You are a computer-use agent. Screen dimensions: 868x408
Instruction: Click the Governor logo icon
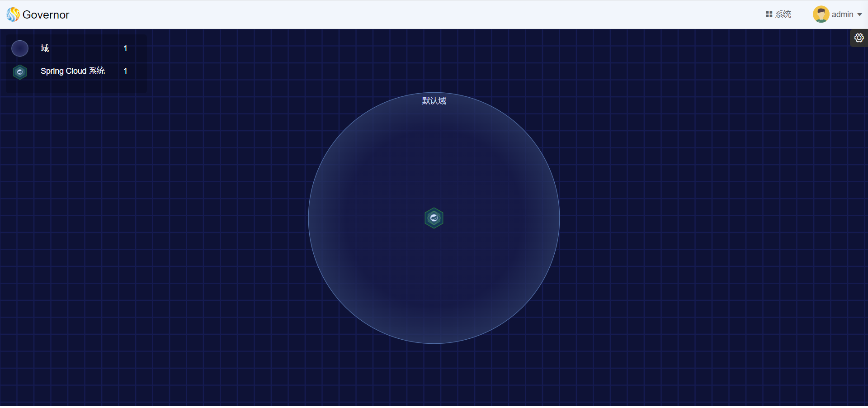(x=13, y=14)
